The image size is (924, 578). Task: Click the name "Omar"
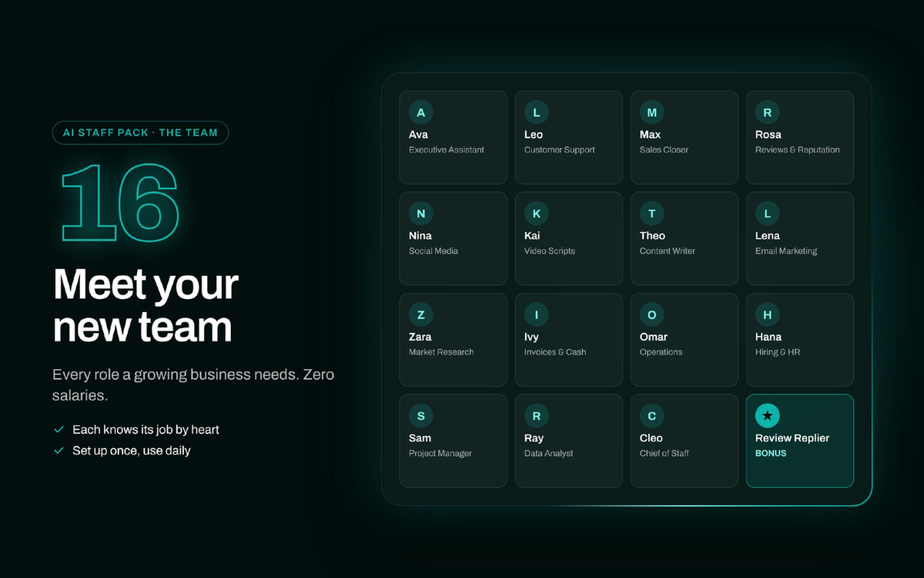coord(654,337)
